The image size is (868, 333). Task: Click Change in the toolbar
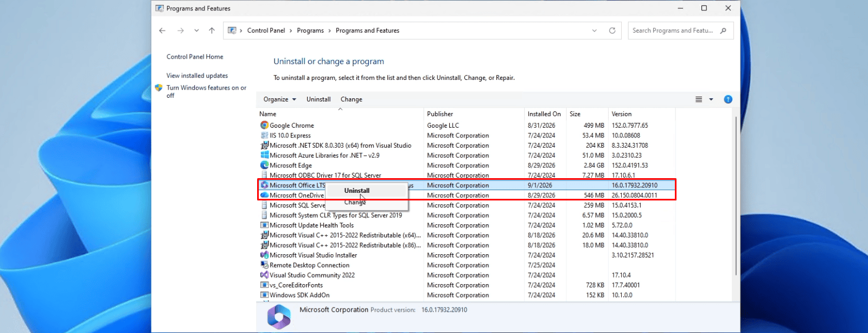pyautogui.click(x=352, y=99)
